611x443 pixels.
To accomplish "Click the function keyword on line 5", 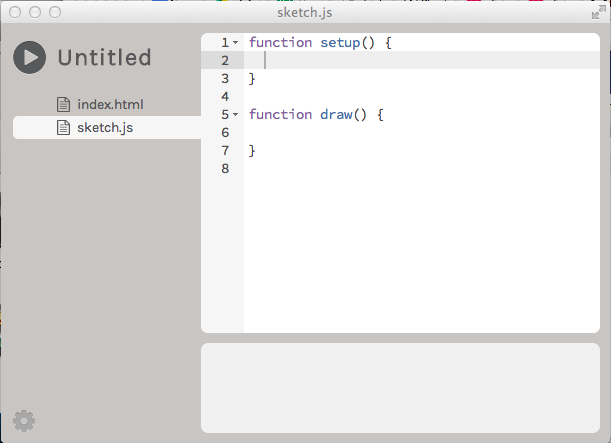I will pos(281,115).
